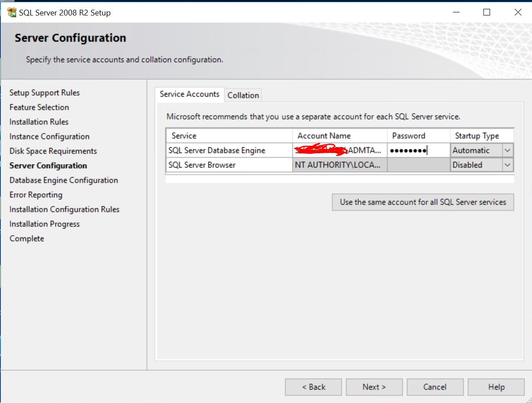Click the SQL Server setup title bar icon
Image resolution: width=532 pixels, height=403 pixels.
[x=12, y=12]
